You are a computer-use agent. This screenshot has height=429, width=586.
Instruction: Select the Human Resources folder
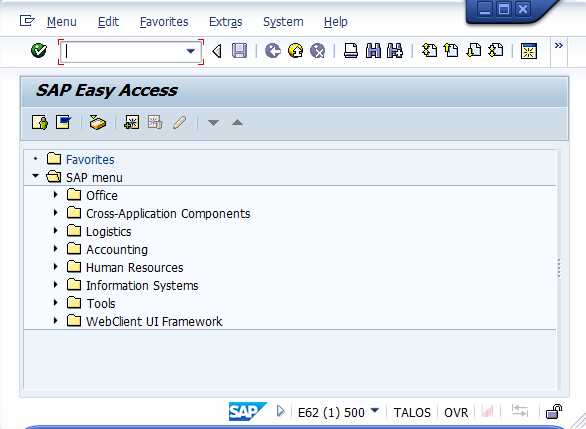coord(135,268)
